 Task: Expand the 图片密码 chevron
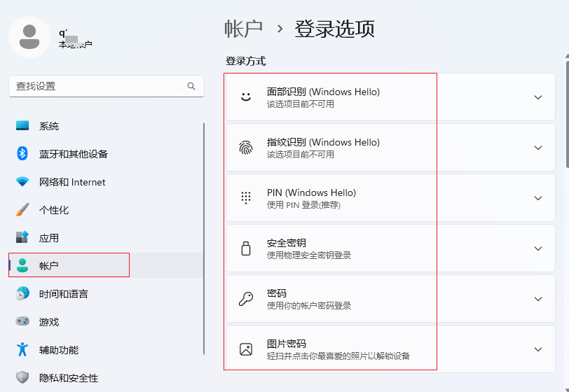point(538,349)
